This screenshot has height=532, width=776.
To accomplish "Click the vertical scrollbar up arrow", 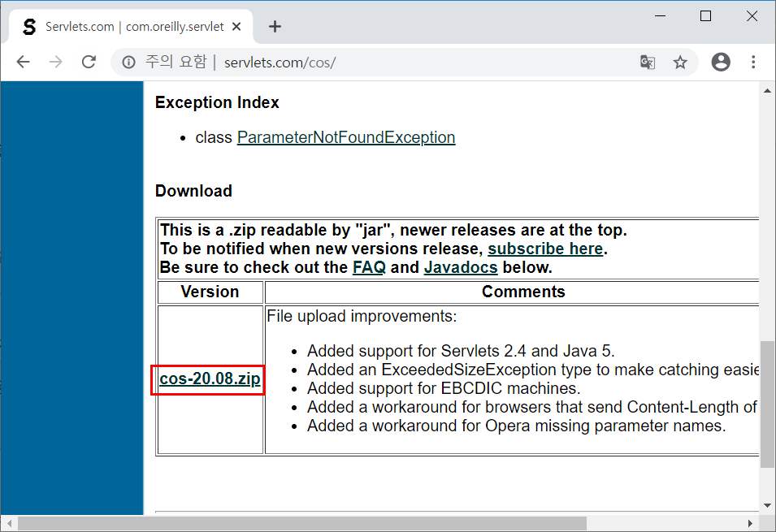I will pos(767,91).
